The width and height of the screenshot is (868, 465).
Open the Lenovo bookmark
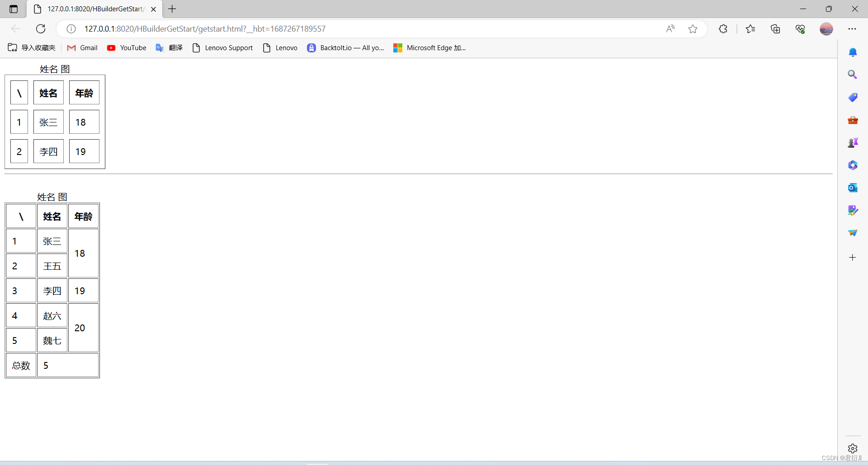click(x=280, y=48)
